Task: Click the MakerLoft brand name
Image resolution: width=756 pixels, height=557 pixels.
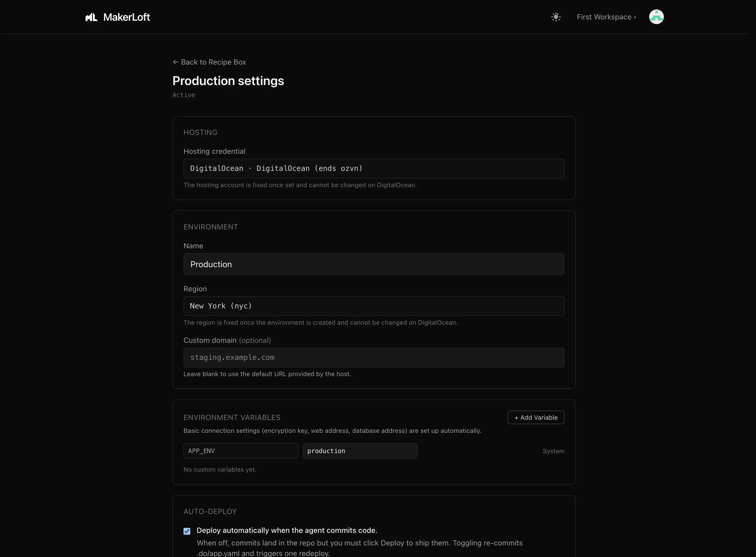Action: pos(127,17)
